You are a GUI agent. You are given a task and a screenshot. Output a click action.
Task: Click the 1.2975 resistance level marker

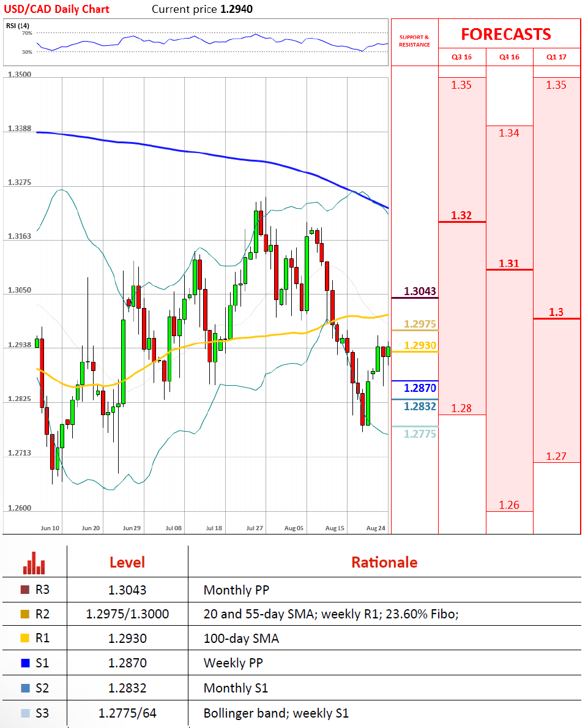pos(420,324)
